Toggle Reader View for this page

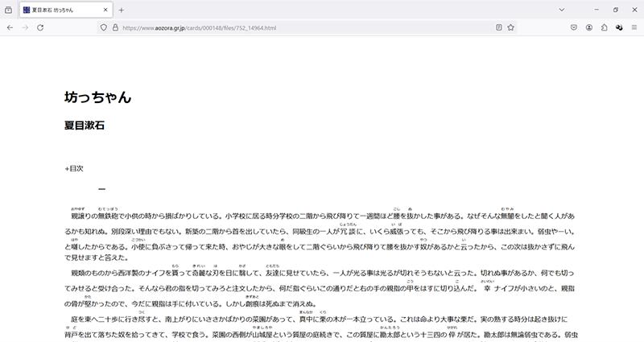498,27
